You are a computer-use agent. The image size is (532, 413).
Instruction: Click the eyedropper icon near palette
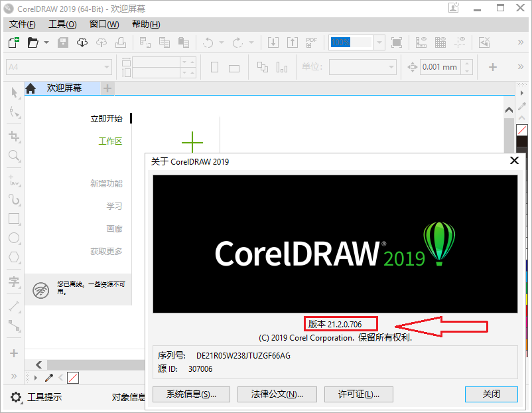tap(49, 377)
